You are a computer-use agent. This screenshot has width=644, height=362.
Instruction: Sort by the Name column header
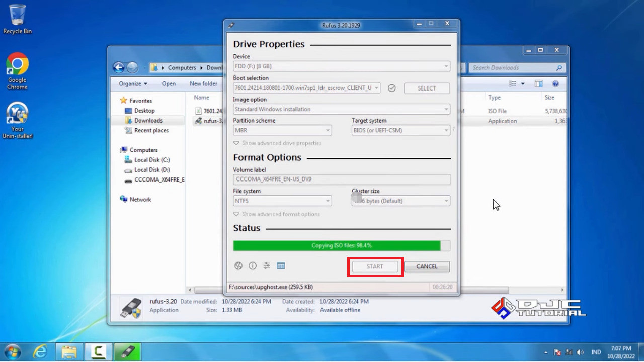tap(202, 98)
